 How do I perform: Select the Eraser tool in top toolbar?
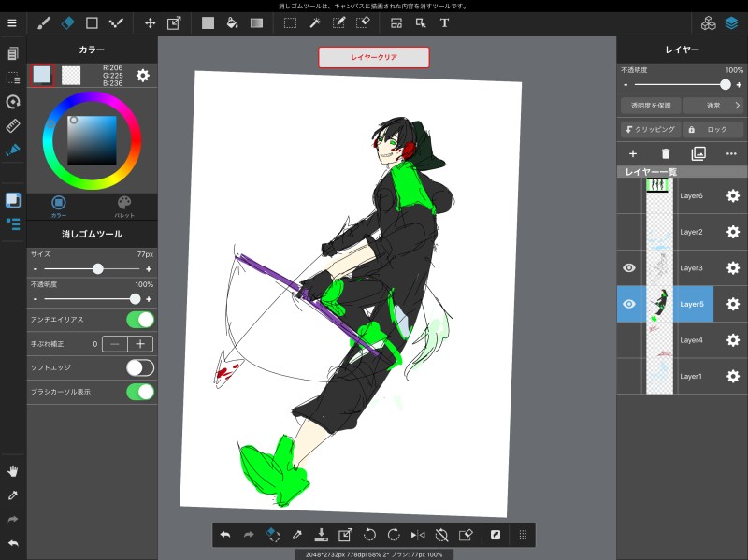click(x=67, y=22)
